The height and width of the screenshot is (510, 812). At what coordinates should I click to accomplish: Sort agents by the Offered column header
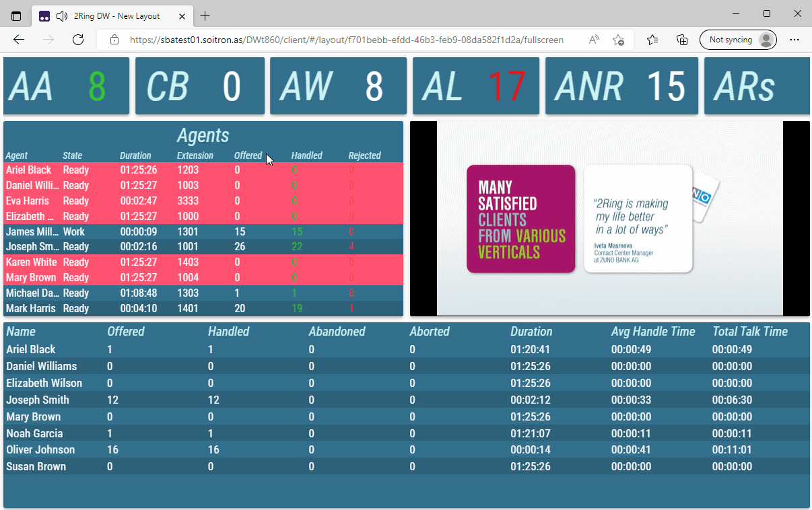(x=248, y=155)
